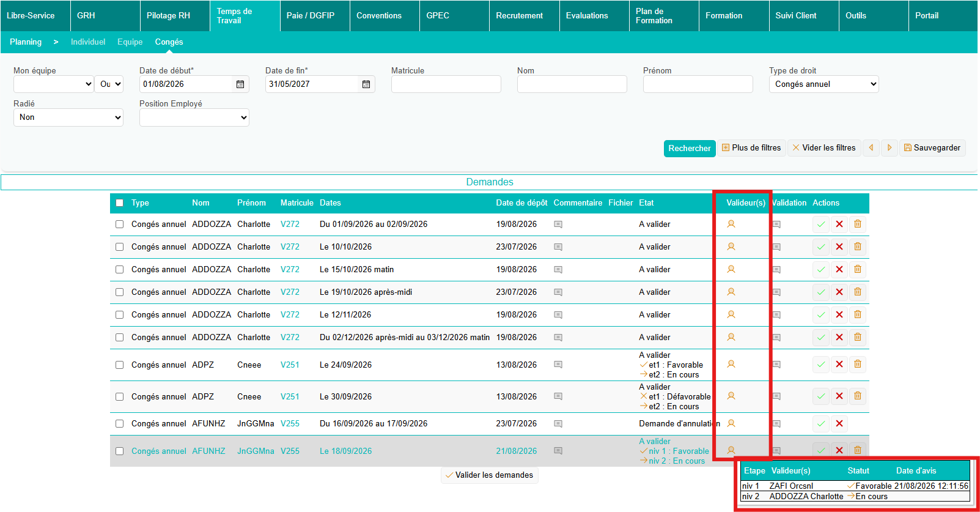Go to the Individuel sub-tab
Screen dimensions: 980x512
point(88,42)
